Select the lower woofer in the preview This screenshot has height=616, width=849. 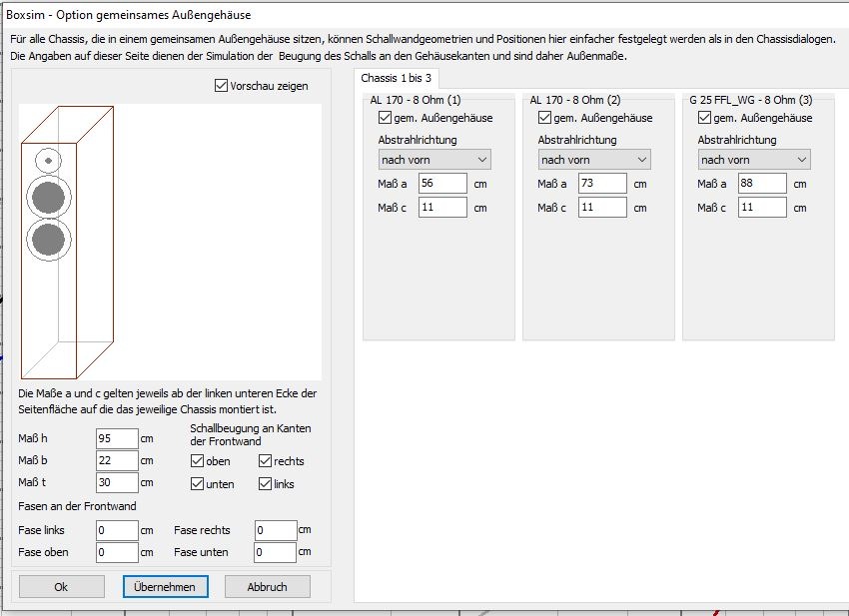coord(49,240)
